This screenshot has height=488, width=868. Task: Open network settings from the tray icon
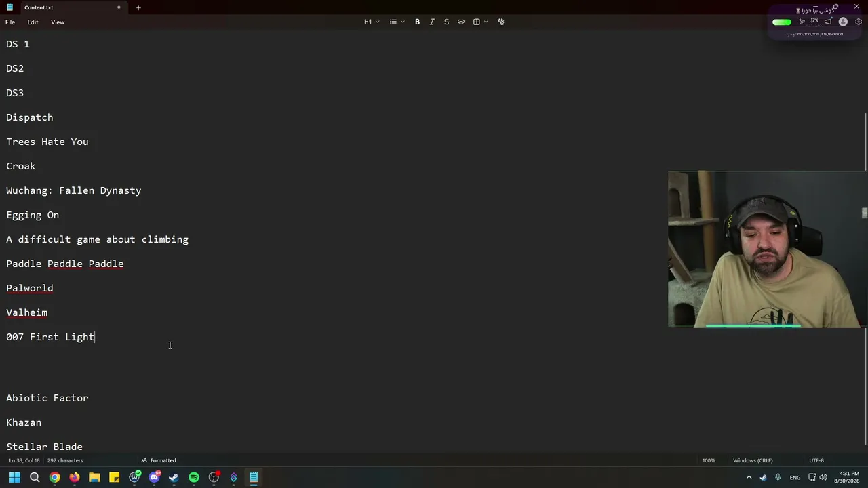click(x=812, y=477)
